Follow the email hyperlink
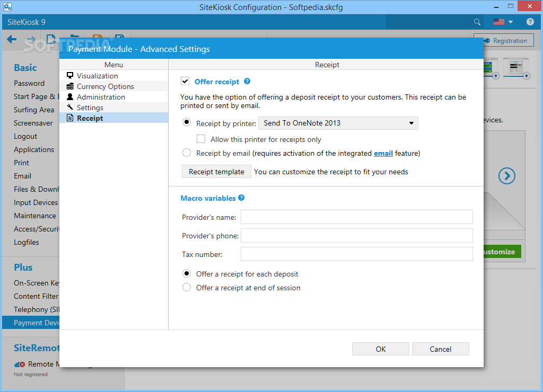This screenshot has height=392, width=543. tap(383, 153)
